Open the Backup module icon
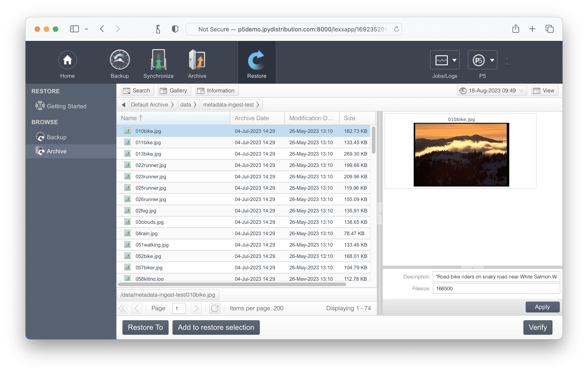The image size is (588, 373). [x=120, y=60]
